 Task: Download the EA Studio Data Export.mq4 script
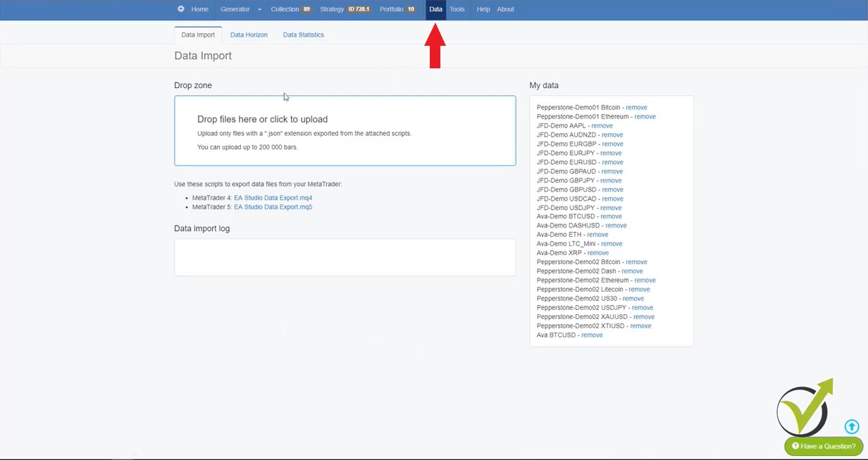point(273,198)
